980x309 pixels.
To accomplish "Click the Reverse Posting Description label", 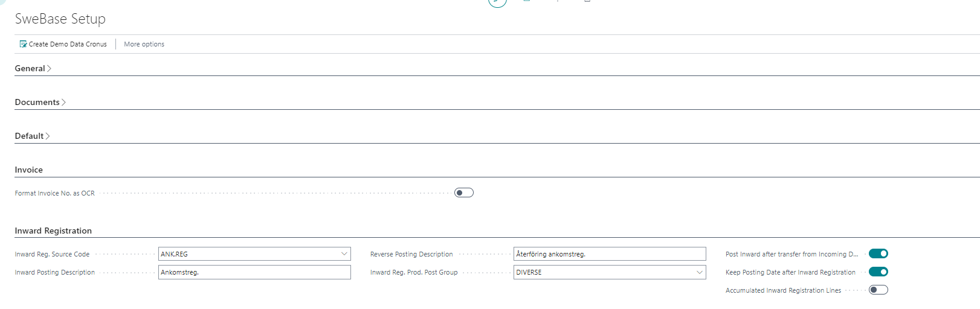I will [x=411, y=254].
